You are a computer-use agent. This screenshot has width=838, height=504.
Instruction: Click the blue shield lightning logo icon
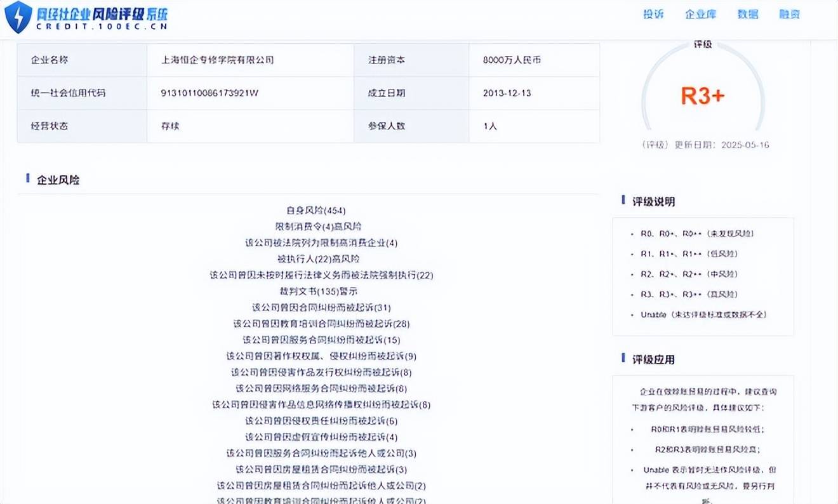(18, 17)
